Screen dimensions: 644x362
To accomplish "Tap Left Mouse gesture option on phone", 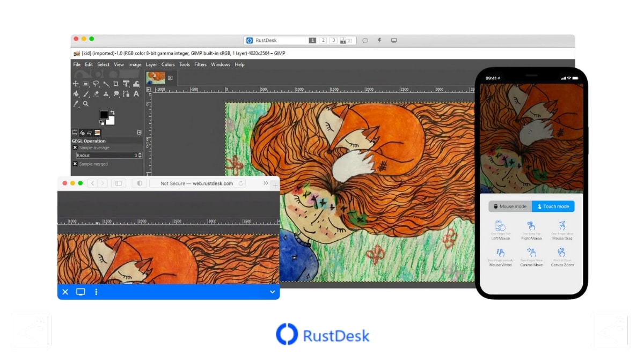I will point(500,231).
